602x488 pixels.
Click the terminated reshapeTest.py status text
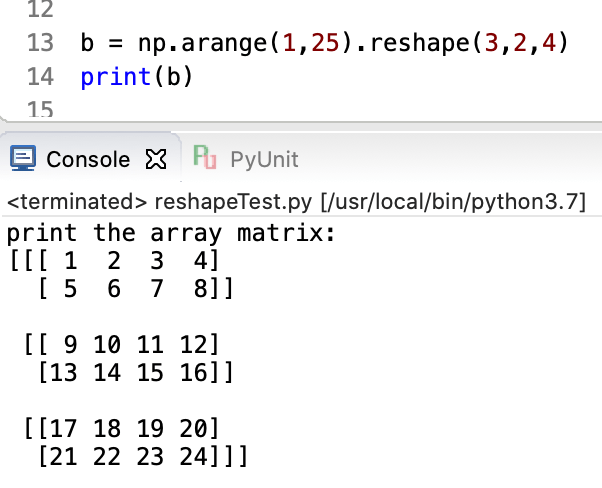(x=160, y=203)
